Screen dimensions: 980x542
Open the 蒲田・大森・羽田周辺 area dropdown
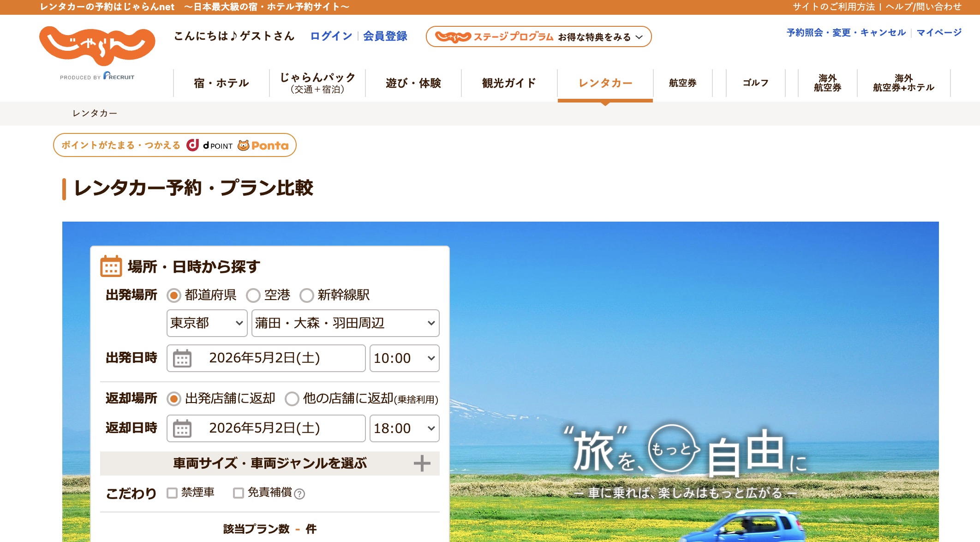pos(345,323)
